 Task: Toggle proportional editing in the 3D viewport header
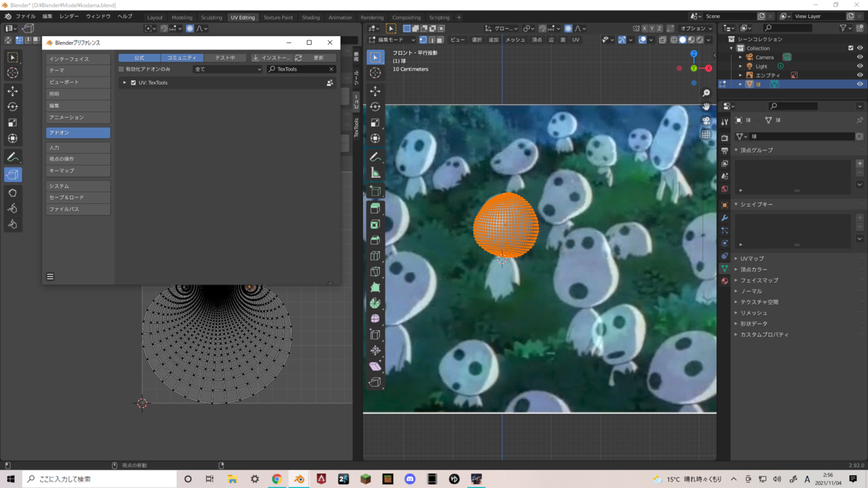(x=569, y=28)
